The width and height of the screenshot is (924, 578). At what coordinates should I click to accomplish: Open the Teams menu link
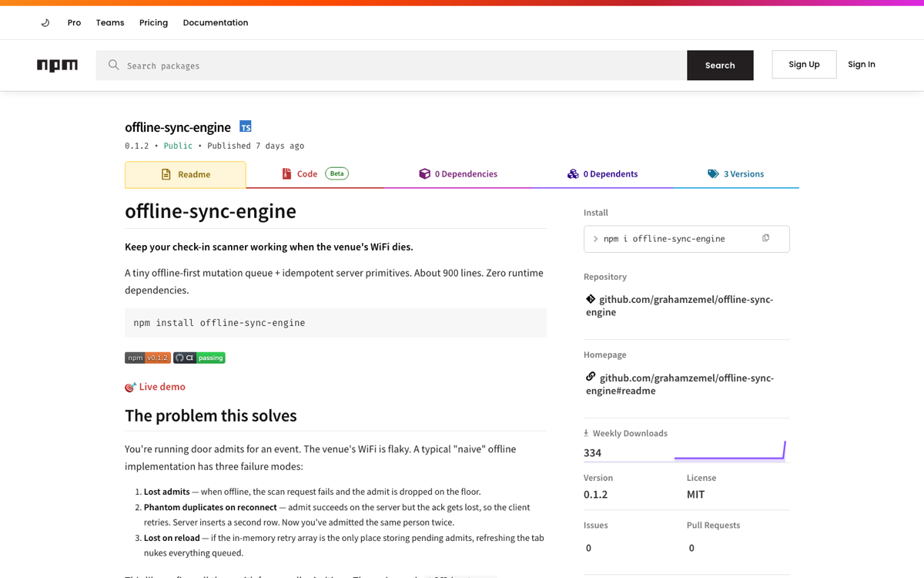pyautogui.click(x=110, y=23)
